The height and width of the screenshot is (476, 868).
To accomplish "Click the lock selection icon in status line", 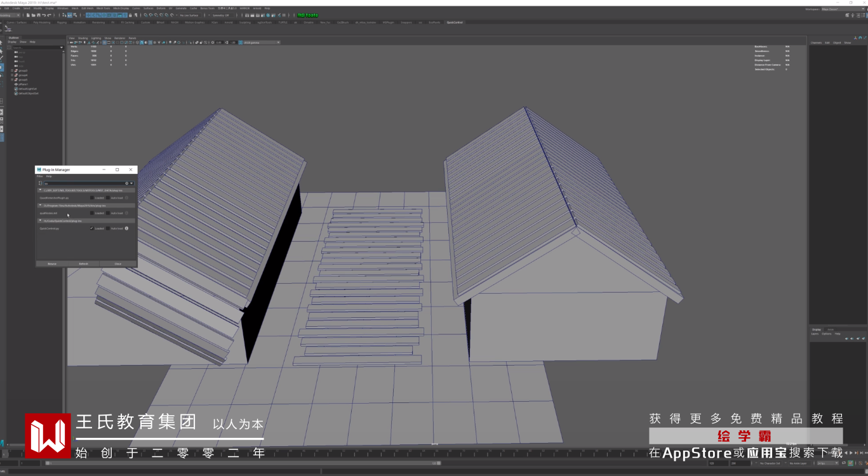I will click(130, 15).
